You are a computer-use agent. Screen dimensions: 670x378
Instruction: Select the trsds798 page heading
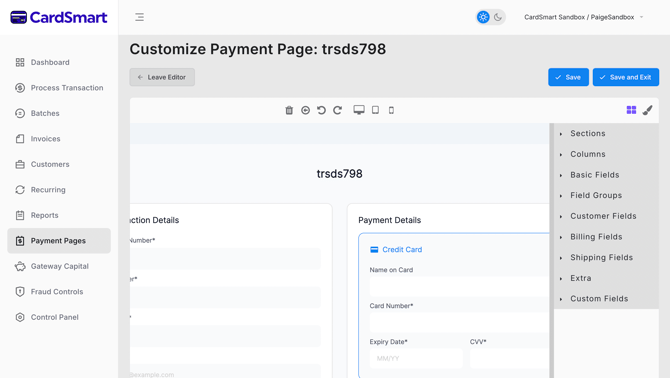pos(340,174)
